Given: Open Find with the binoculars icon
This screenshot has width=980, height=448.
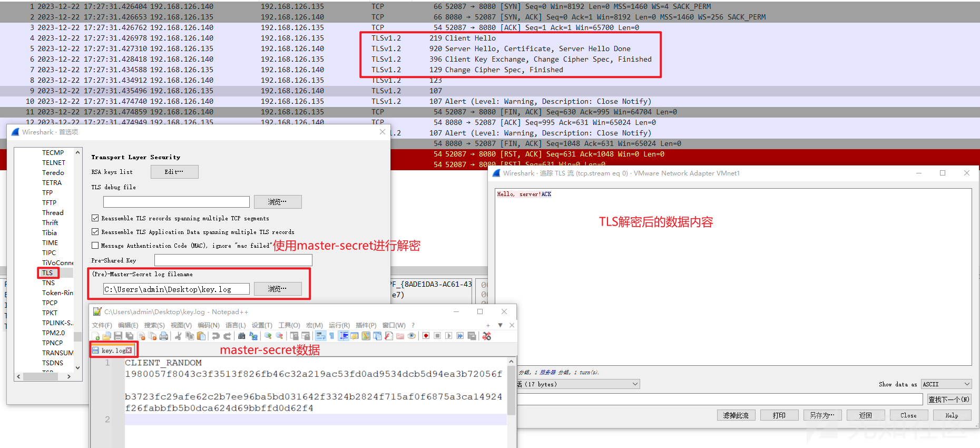Looking at the screenshot, I should pos(241,336).
